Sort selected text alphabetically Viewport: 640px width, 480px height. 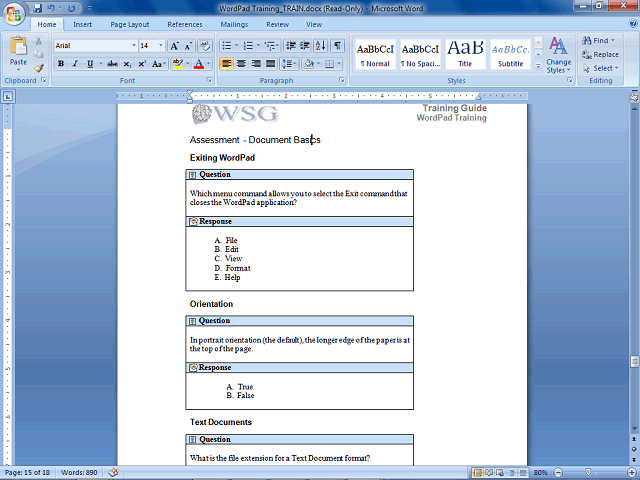click(321, 46)
